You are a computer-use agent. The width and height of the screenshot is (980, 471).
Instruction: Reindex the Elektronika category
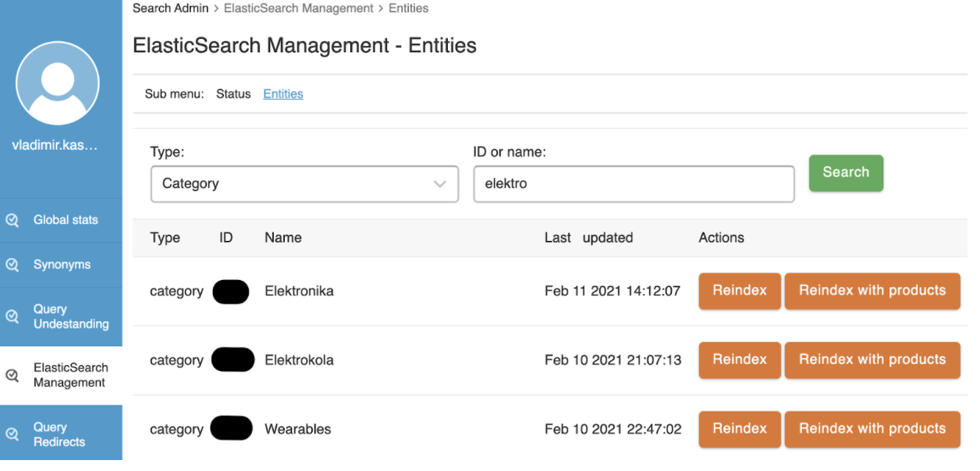pos(740,291)
